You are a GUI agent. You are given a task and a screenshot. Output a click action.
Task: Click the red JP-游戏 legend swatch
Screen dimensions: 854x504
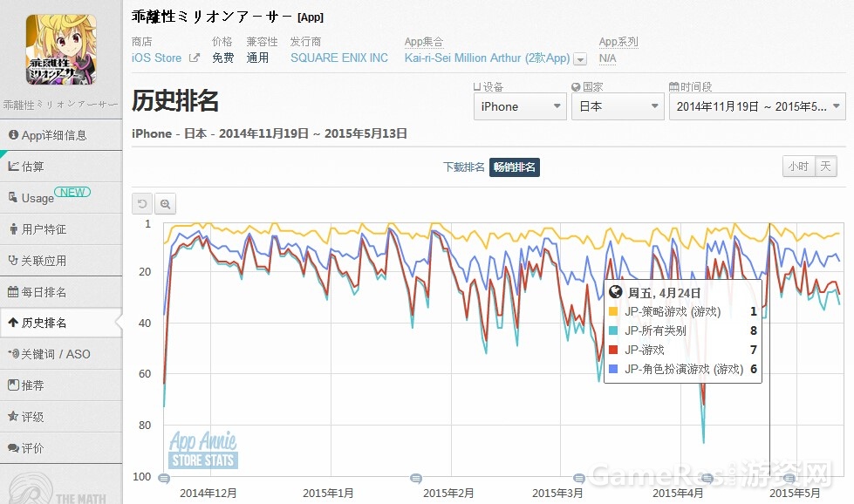tap(613, 350)
